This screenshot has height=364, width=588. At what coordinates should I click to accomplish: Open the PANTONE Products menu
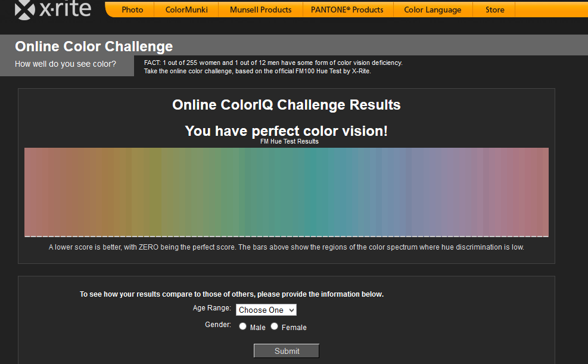pyautogui.click(x=347, y=10)
